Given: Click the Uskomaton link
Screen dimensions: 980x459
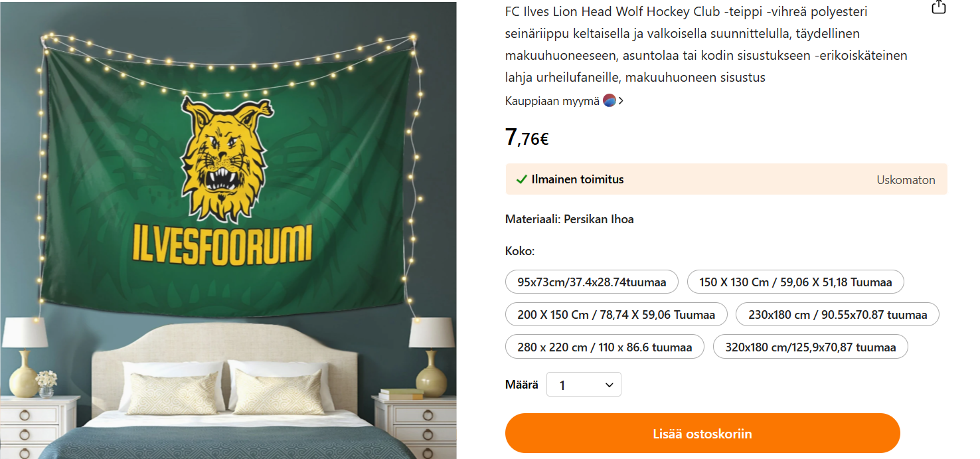Looking at the screenshot, I should point(906,180).
